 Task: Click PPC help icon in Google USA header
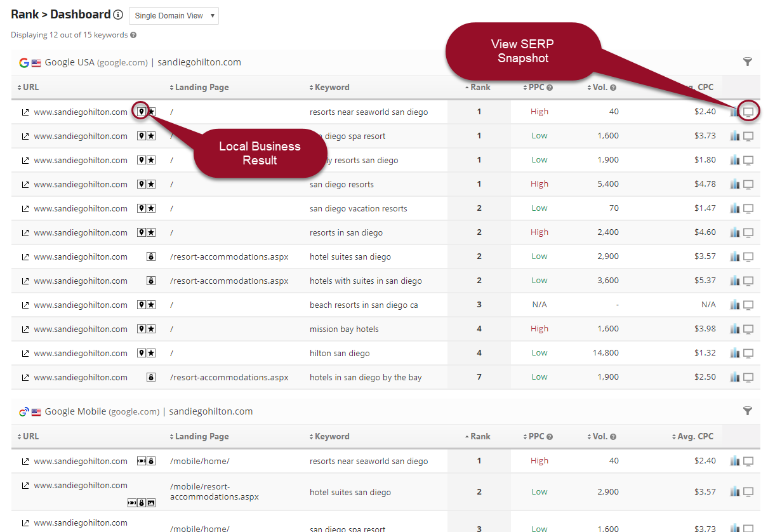pos(550,88)
